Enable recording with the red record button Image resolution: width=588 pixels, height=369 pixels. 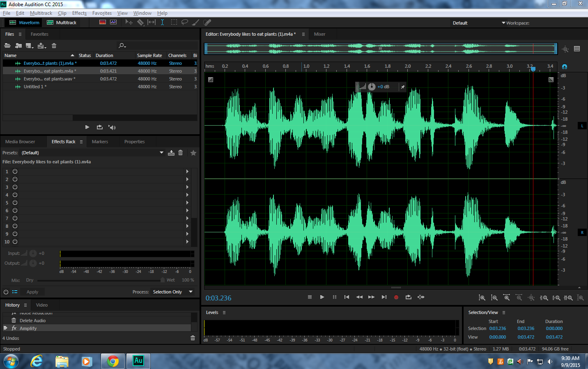(x=396, y=297)
